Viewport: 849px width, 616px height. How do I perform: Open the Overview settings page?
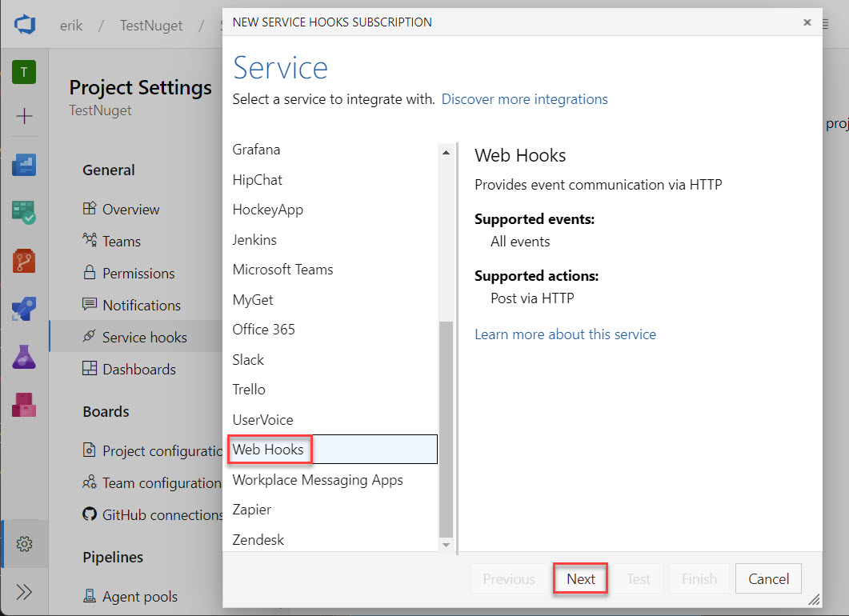130,210
